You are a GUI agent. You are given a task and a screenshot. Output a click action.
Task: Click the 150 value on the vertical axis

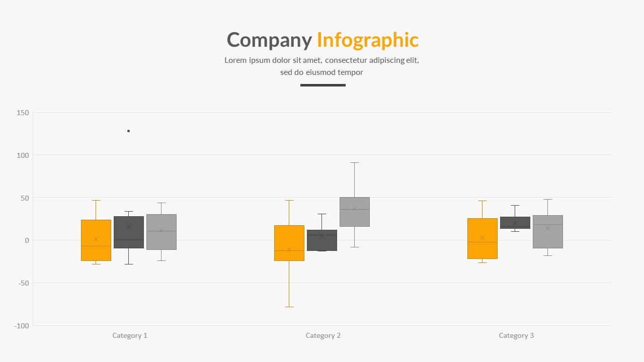(x=23, y=113)
